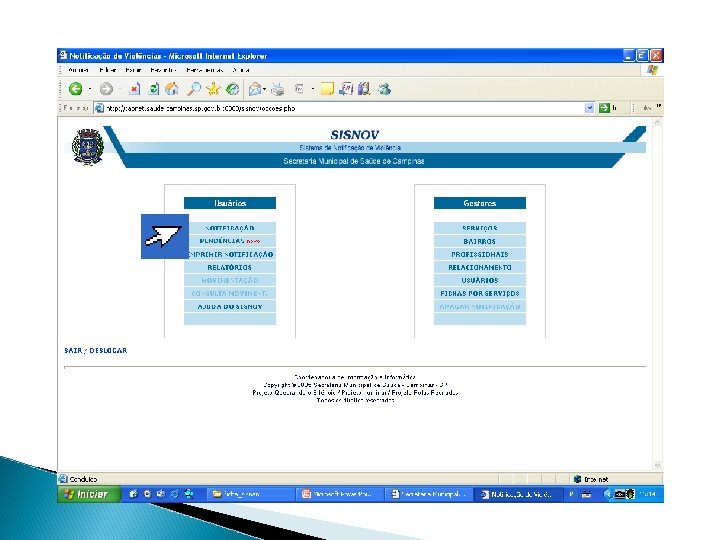
Task: Open Edit button dropdown arrow
Action: pyautogui.click(x=313, y=89)
